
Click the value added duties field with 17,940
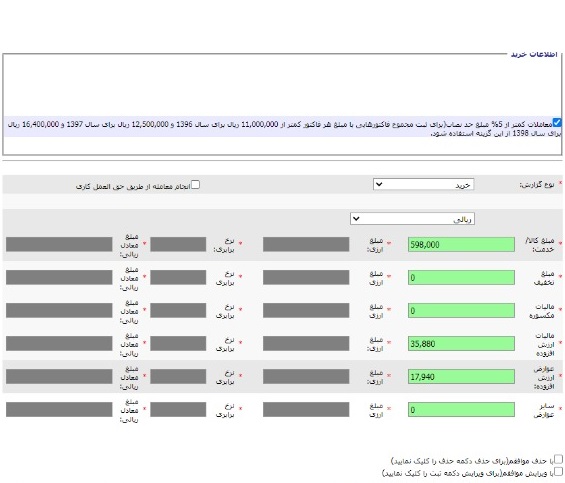coord(461,377)
